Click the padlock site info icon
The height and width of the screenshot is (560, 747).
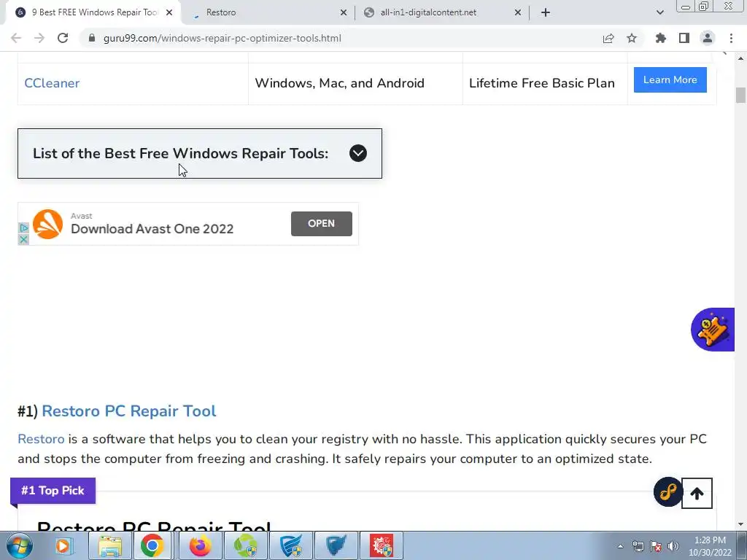pyautogui.click(x=92, y=38)
